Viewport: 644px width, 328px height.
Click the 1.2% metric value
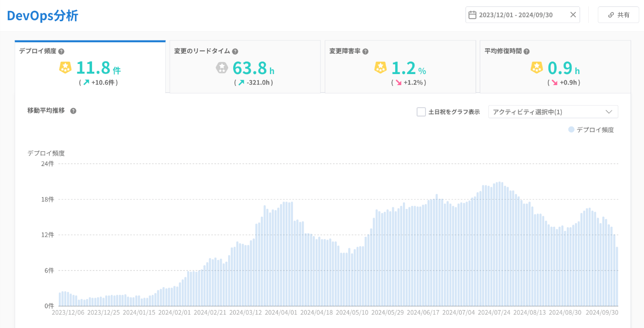[x=408, y=68]
